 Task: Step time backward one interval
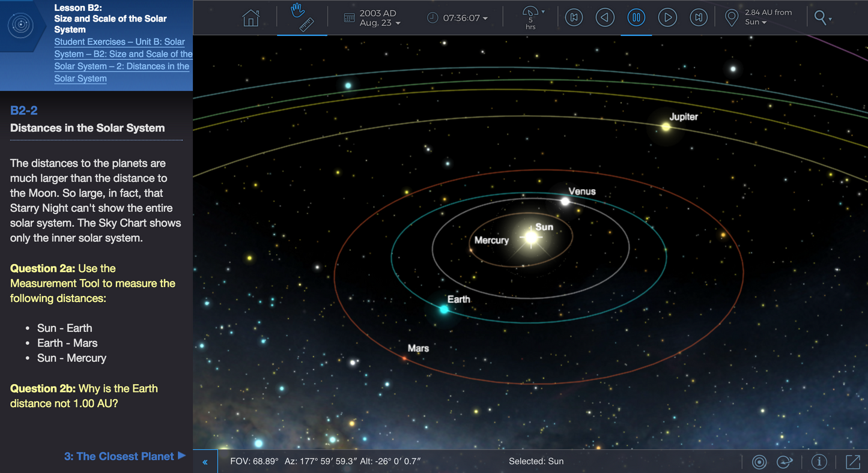(x=605, y=17)
